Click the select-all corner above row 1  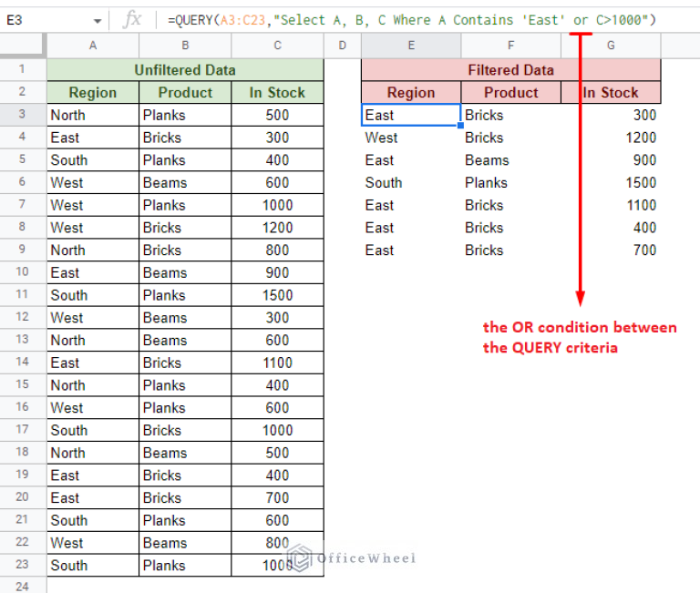coord(23,46)
